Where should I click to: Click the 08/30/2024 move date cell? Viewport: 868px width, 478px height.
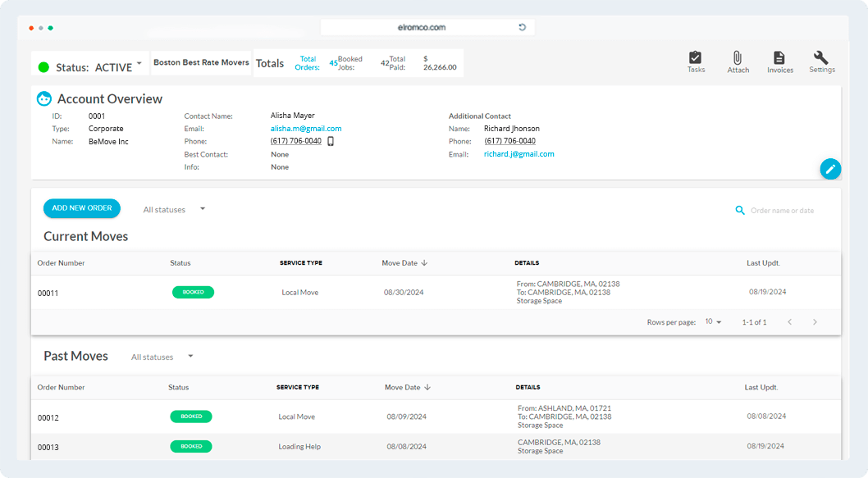[x=404, y=292]
